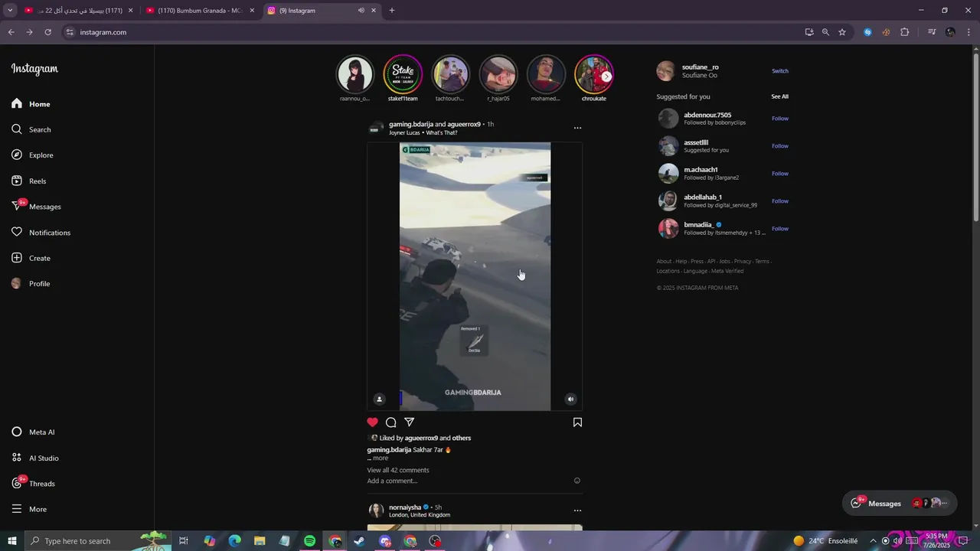Follow bmnadiia_

pos(780,229)
